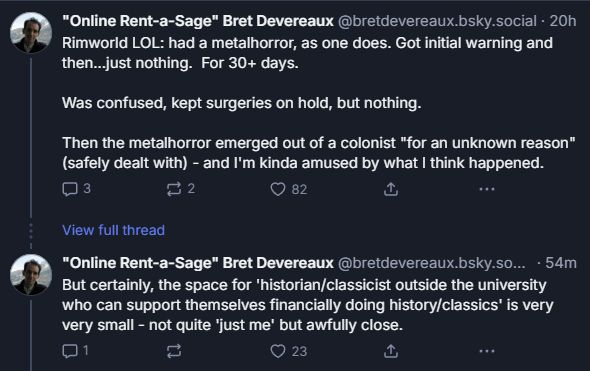Open the Rimworld metalhorror post text

318,103
